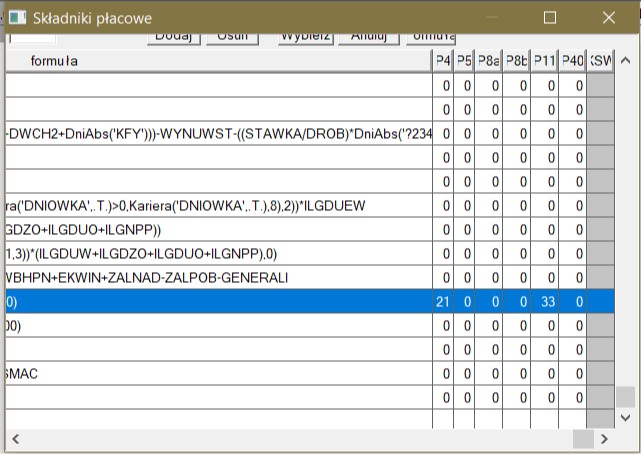Click the Wybierz button
This screenshot has height=454, width=641.
tap(304, 36)
